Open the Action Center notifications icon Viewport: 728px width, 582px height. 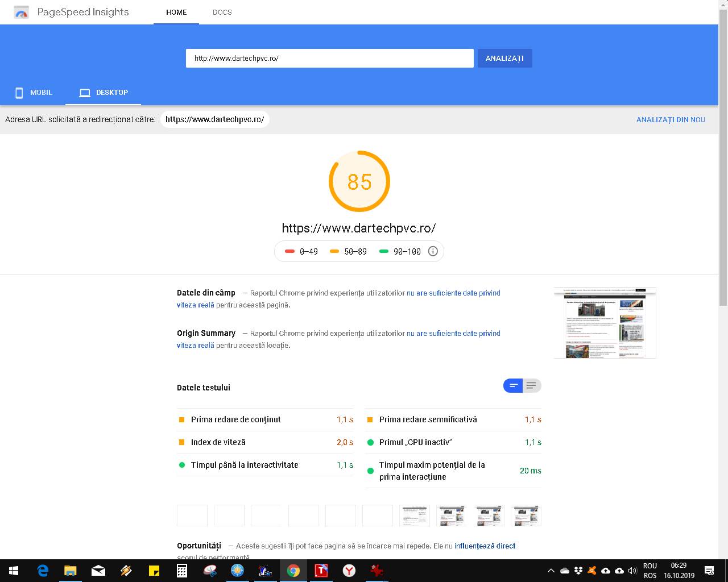point(709,571)
